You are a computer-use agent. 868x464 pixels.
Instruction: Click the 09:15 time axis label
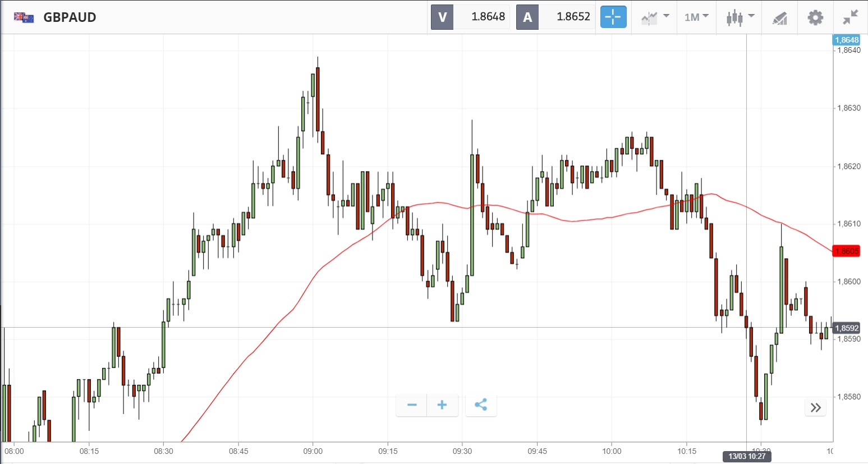[388, 451]
